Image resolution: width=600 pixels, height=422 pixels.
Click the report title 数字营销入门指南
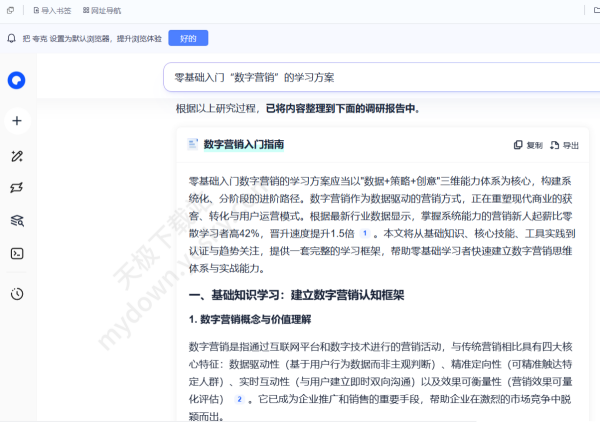(x=243, y=144)
